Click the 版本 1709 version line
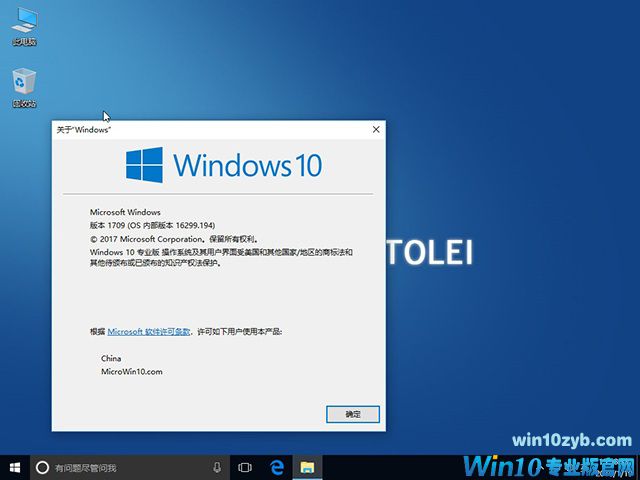The height and width of the screenshot is (480, 640). [x=154, y=226]
